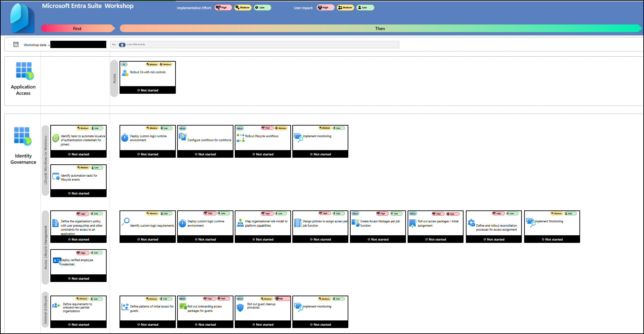Click the Identity Governance pillar icon
The image size is (644, 334).
click(x=23, y=136)
